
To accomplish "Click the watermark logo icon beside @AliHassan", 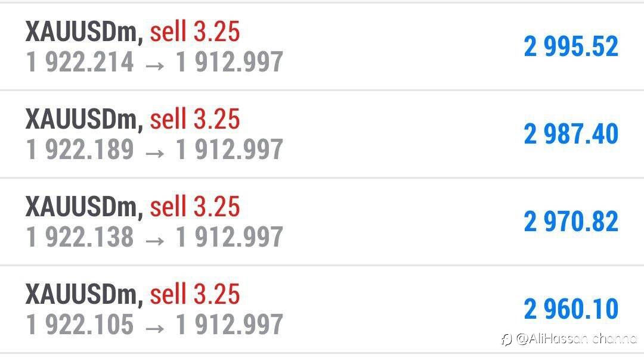I will [506, 340].
